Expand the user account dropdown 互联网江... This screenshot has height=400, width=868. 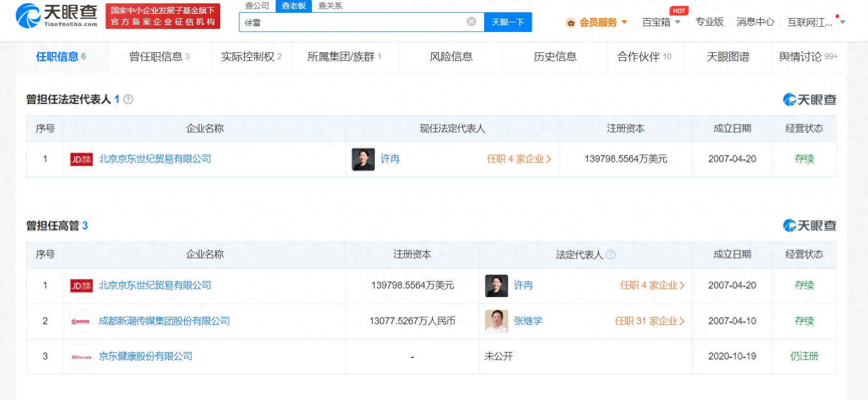[842, 22]
